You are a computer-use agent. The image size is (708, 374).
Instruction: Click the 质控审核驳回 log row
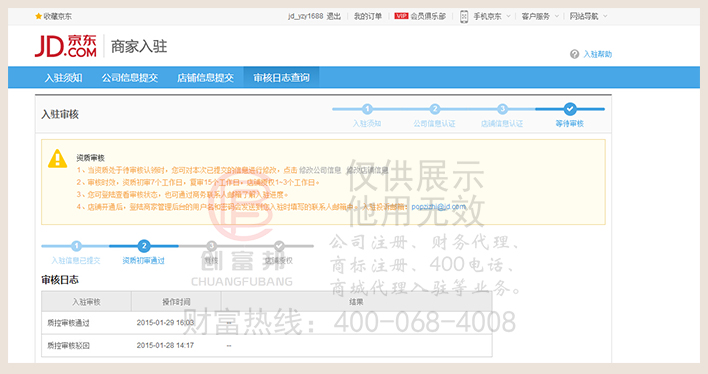click(x=267, y=346)
